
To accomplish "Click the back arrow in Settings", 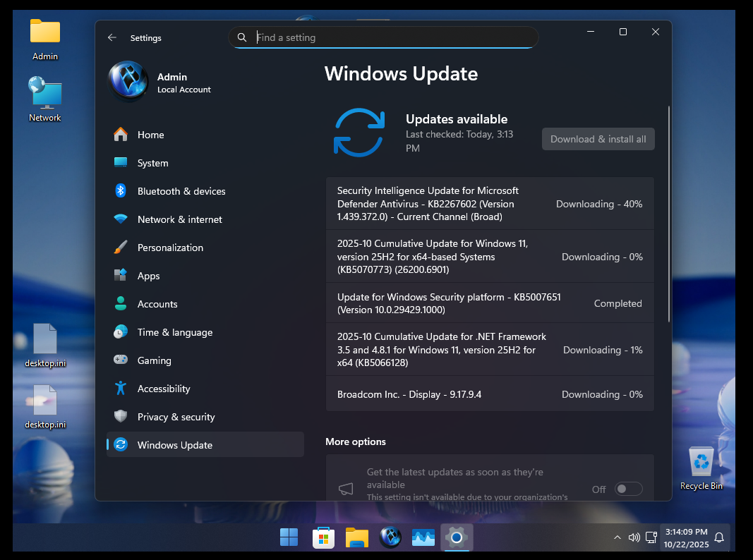I will (x=112, y=37).
